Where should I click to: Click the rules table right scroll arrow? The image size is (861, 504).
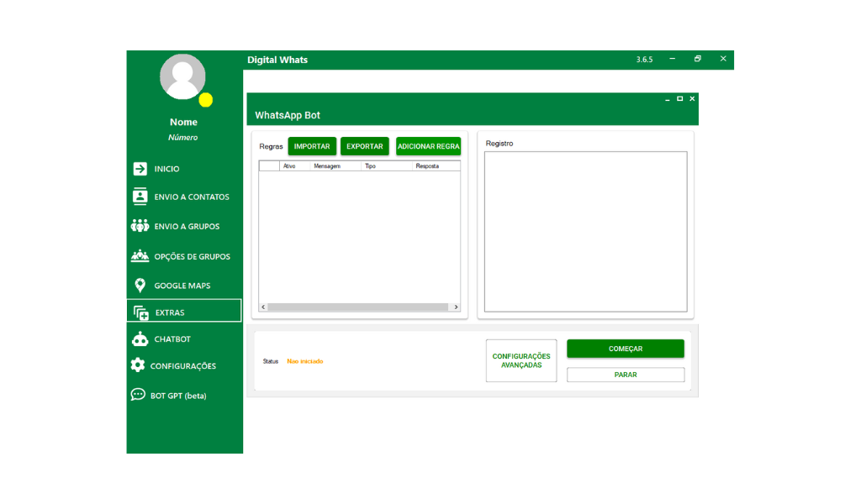tap(456, 307)
